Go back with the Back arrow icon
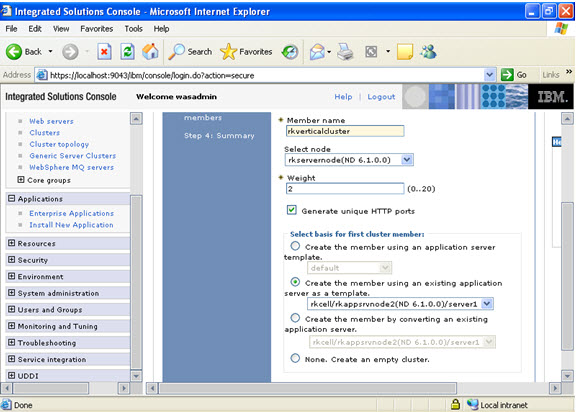Viewport: 576px width, 412px height. pyautogui.click(x=14, y=52)
